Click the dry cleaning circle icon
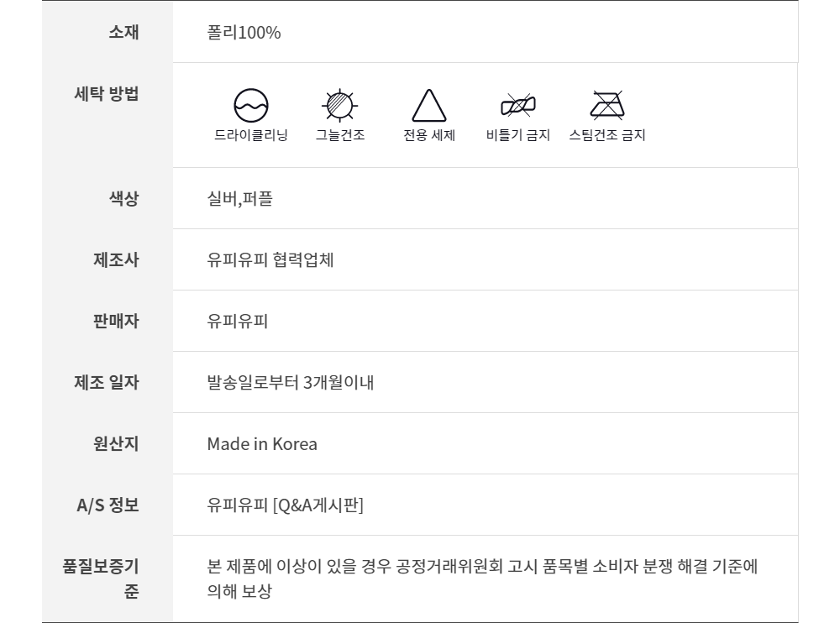Image resolution: width=840 pixels, height=623 pixels. click(250, 106)
